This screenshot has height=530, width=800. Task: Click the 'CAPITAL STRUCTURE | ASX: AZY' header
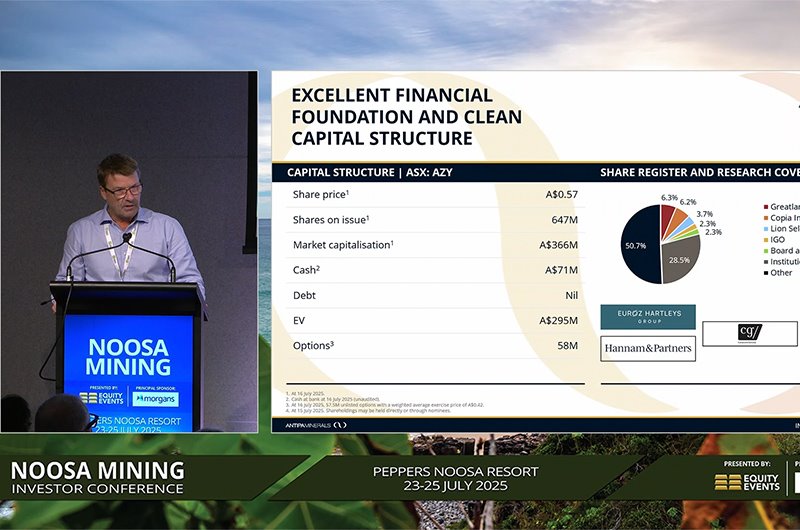370,172
